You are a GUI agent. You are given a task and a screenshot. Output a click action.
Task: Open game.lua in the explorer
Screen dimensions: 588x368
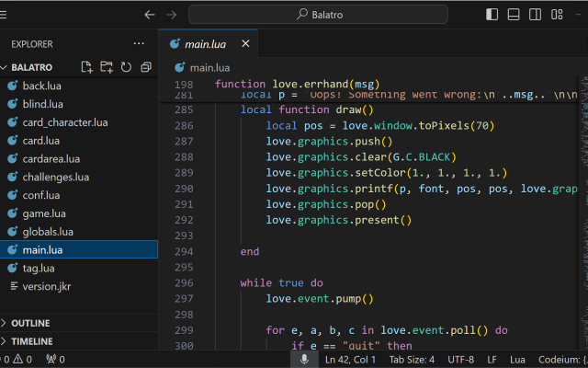tap(79, 213)
